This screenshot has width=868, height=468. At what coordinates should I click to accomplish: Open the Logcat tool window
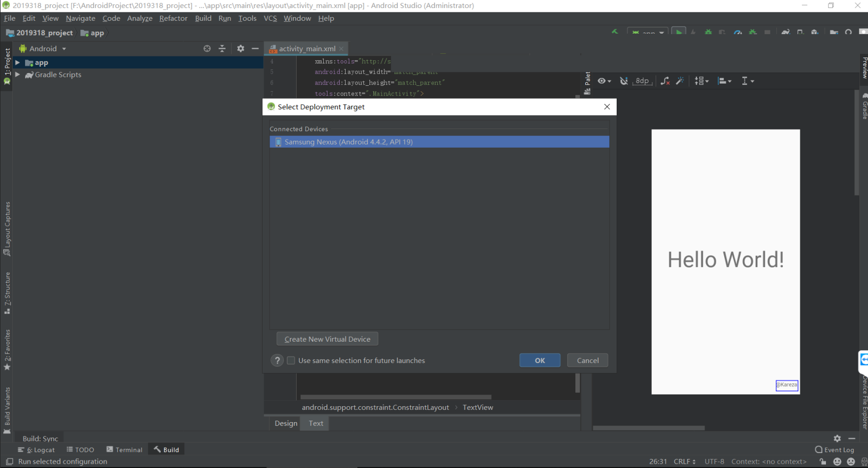(x=37, y=450)
